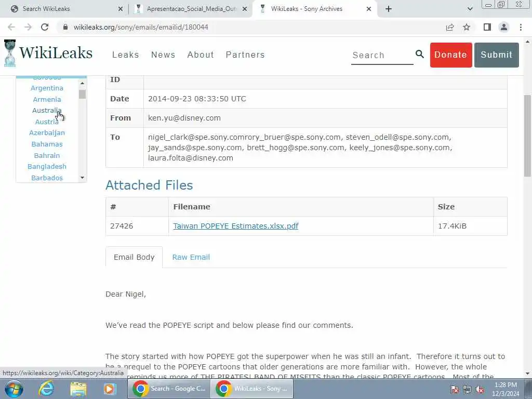Image resolution: width=532 pixels, height=399 pixels.
Task: Click the date 2014-09-23 08:33:50 UTC
Action: point(197,99)
